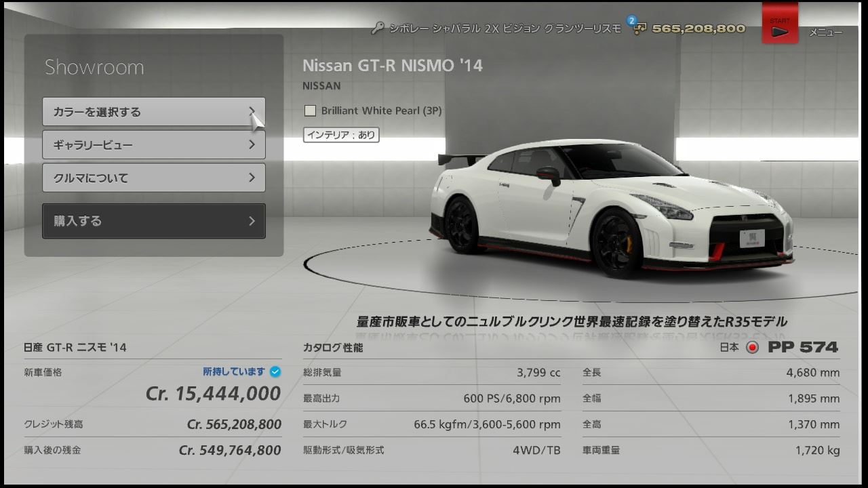
Task: Click the 最大トルク label
Action: [325, 424]
